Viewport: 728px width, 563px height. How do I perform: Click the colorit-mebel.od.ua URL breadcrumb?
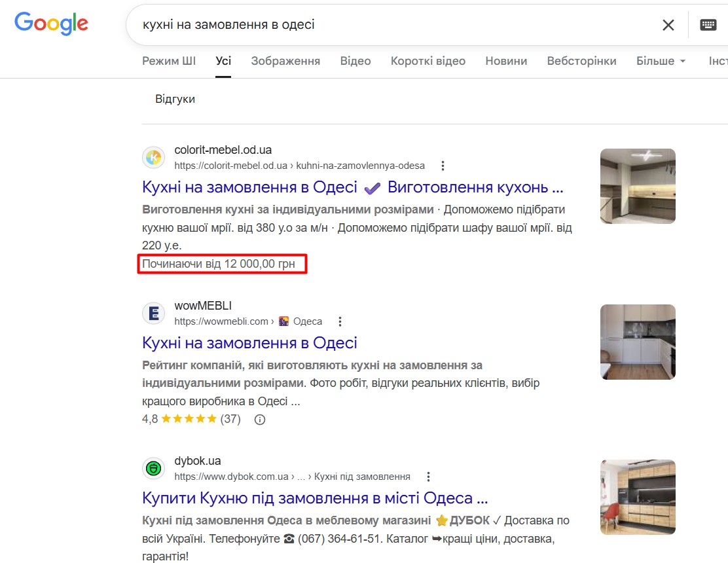pyautogui.click(x=299, y=166)
